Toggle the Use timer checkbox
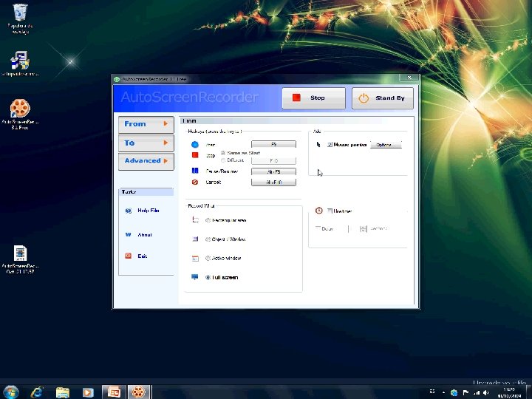532x399 pixels. click(x=330, y=211)
